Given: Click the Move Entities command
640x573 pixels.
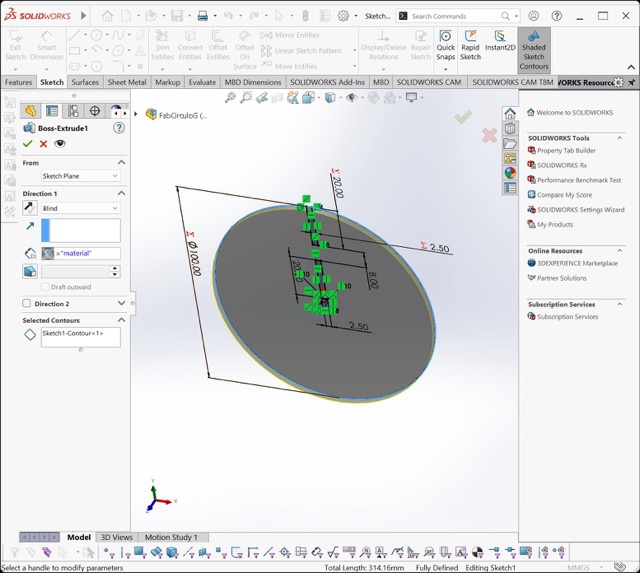Looking at the screenshot, I should click(x=289, y=66).
